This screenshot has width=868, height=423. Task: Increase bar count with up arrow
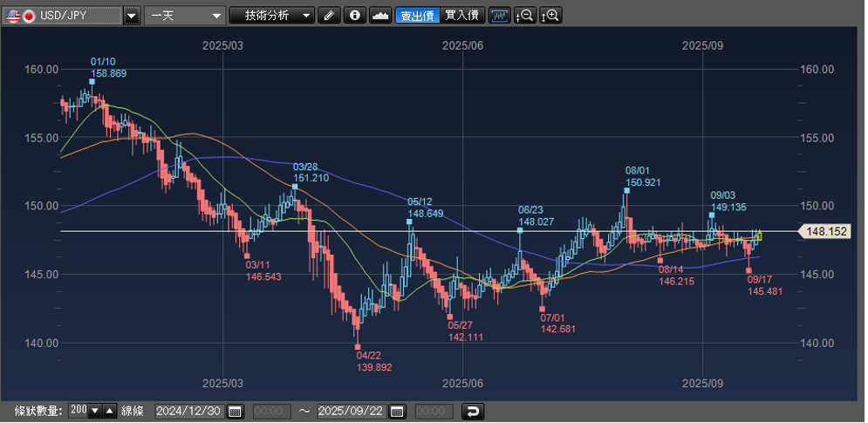(109, 412)
